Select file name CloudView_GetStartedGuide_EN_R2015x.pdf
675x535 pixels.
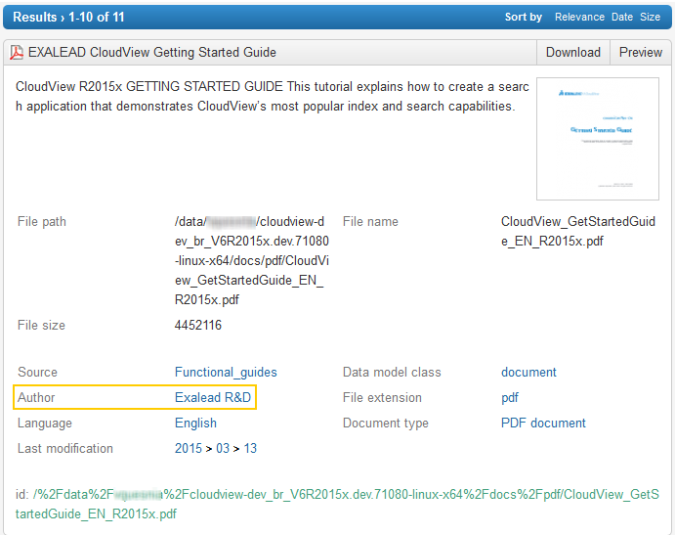click(x=578, y=231)
